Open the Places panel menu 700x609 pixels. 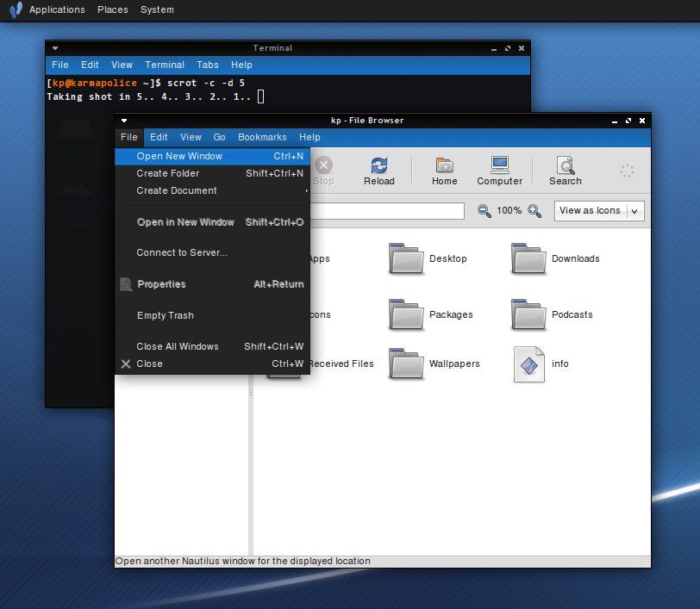tap(112, 9)
